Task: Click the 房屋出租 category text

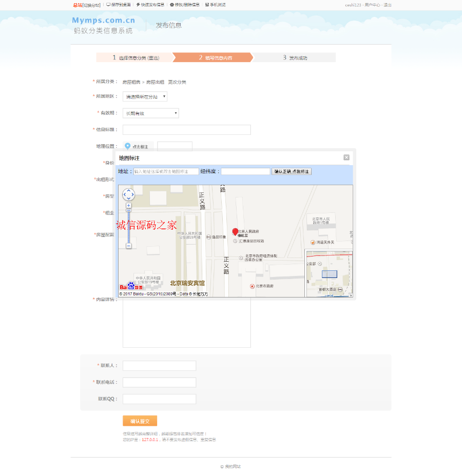Action: point(155,82)
